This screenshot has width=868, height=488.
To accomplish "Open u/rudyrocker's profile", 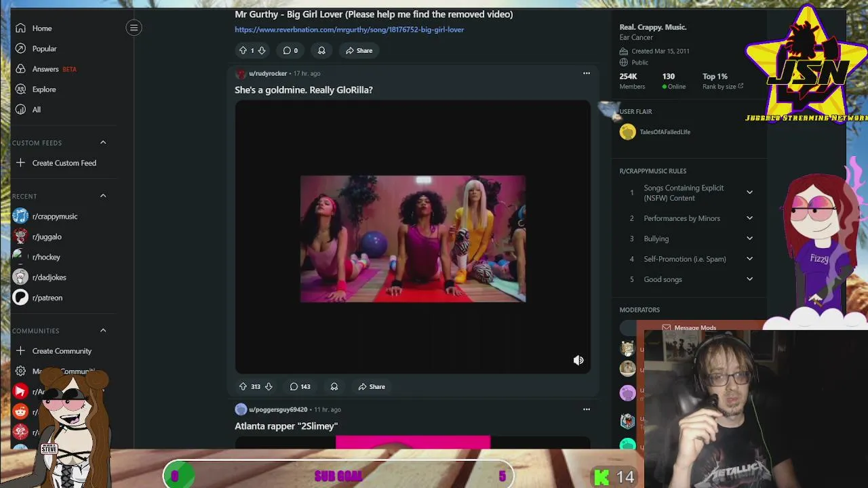I will [x=267, y=73].
